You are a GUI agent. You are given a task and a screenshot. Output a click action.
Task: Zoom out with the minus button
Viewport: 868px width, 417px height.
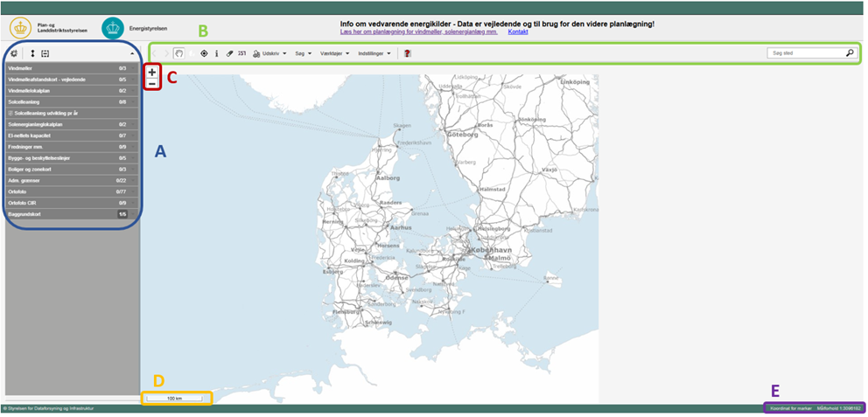tap(152, 84)
